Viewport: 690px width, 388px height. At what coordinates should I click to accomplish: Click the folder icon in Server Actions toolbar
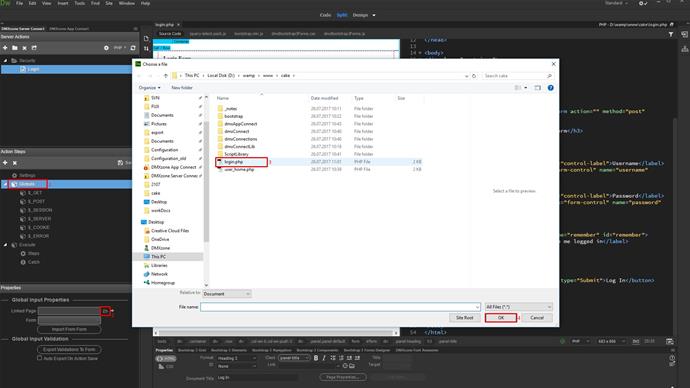point(15,48)
